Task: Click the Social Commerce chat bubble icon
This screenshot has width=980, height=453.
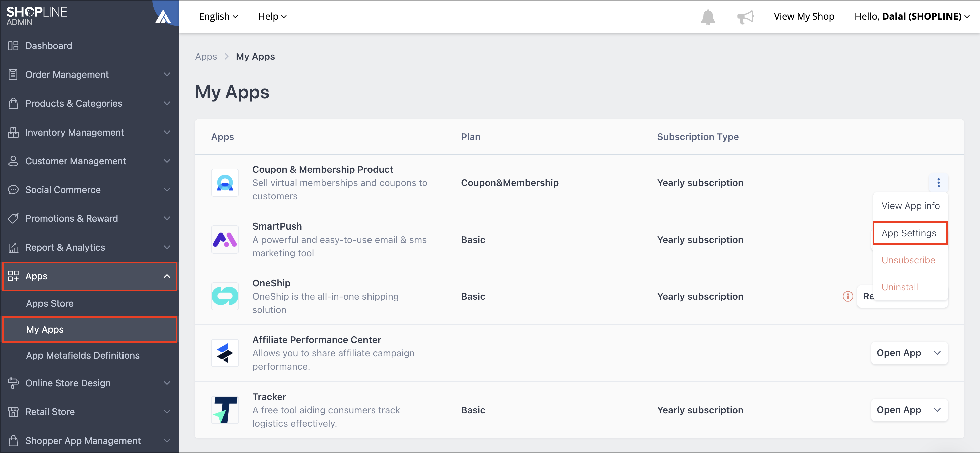Action: click(13, 189)
